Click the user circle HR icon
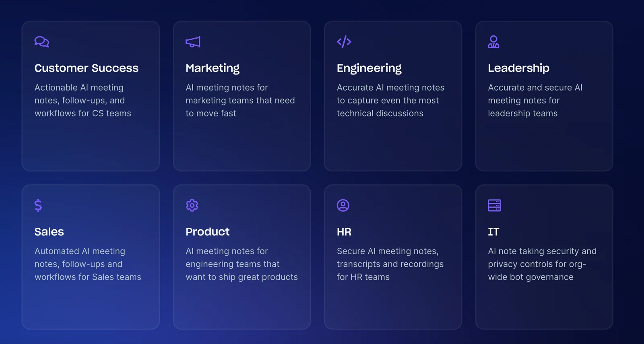644x344 pixels. pyautogui.click(x=343, y=205)
